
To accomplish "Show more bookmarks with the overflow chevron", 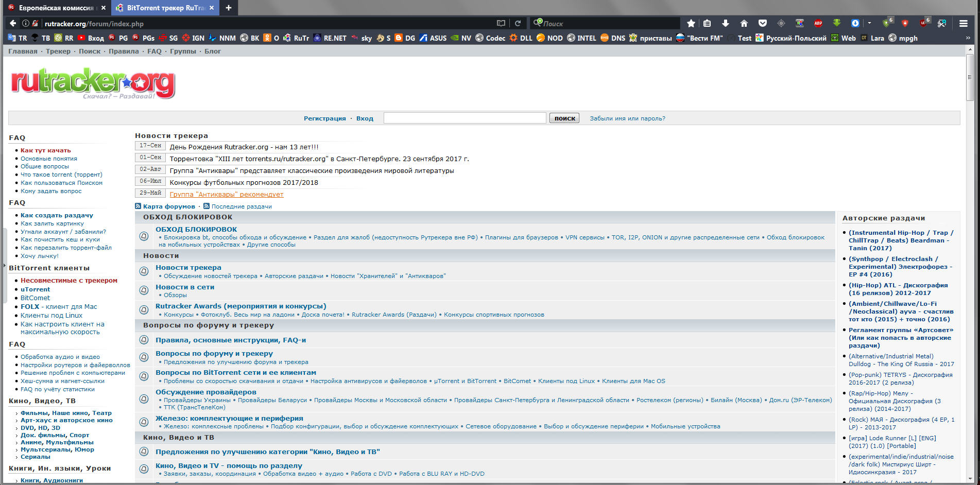I will [968, 38].
